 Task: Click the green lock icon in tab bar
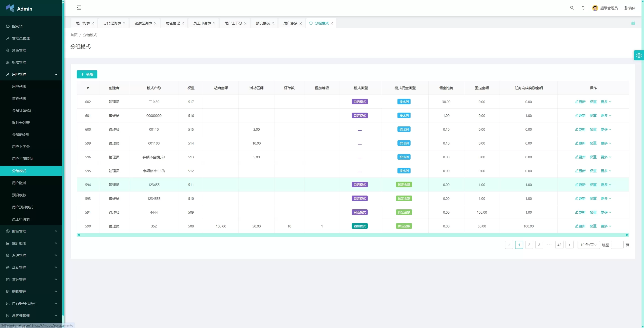pyautogui.click(x=633, y=23)
